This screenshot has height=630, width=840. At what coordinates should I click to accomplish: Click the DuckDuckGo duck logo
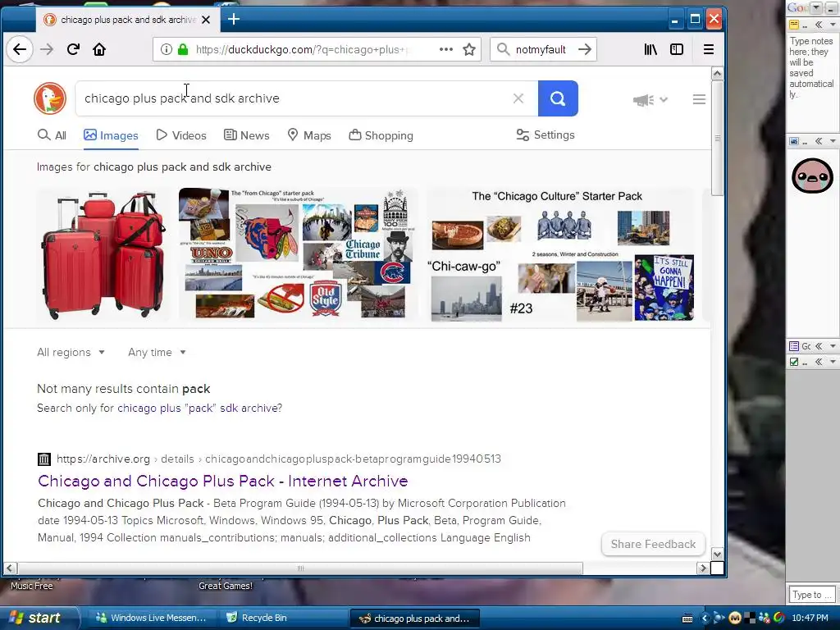click(x=50, y=98)
